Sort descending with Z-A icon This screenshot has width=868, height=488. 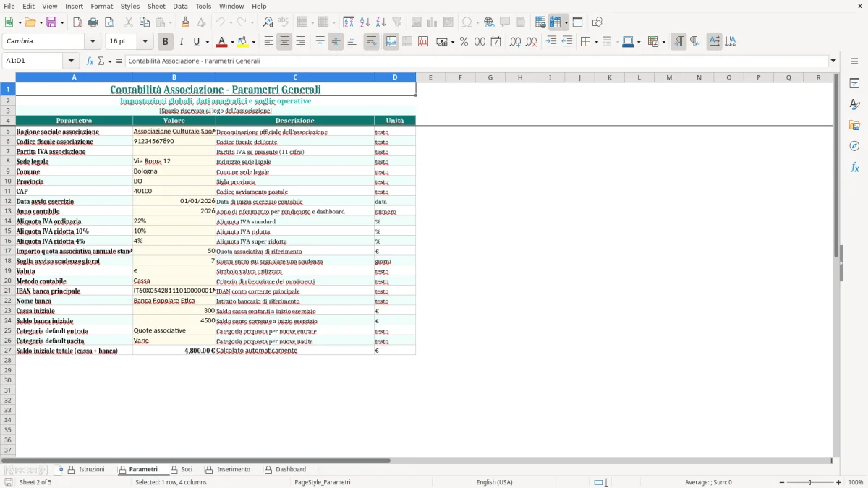[x=380, y=22]
